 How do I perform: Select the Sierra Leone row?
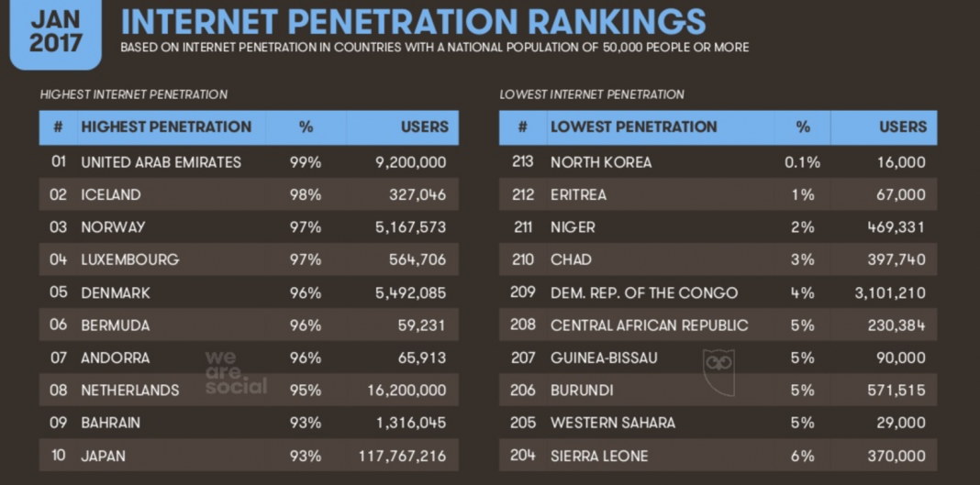point(718,456)
